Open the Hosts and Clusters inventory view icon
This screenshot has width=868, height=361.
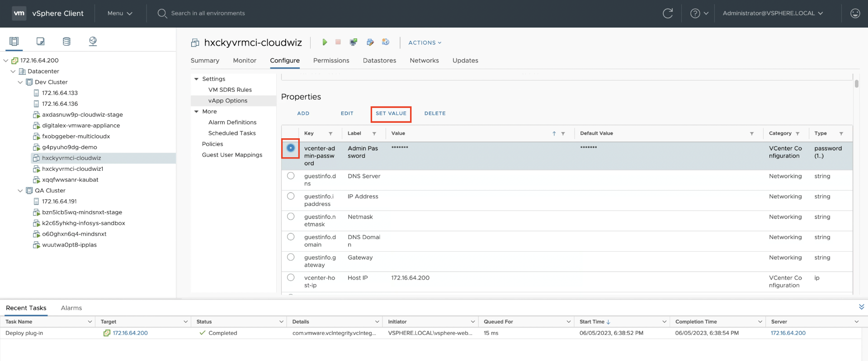(x=14, y=42)
